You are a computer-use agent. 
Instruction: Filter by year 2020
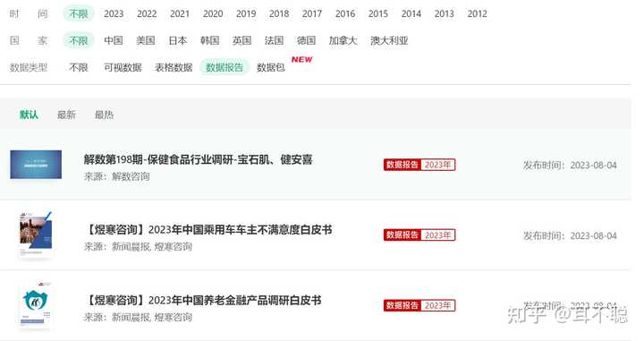click(213, 13)
